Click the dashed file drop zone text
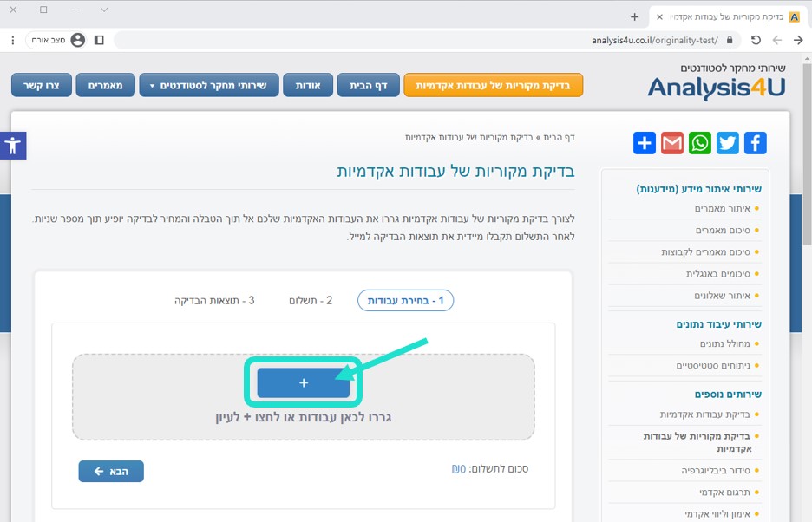 pos(304,417)
